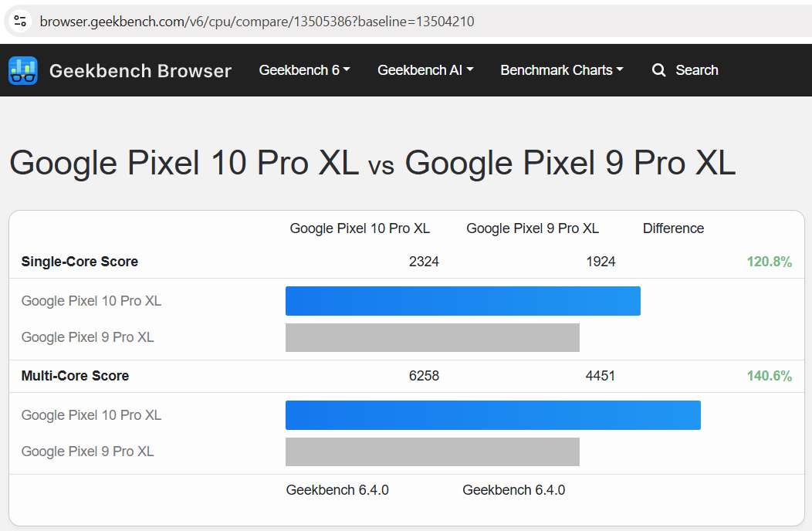The image size is (812, 531).
Task: Click the Pixel 10 Pro XL column header
Action: [360, 228]
